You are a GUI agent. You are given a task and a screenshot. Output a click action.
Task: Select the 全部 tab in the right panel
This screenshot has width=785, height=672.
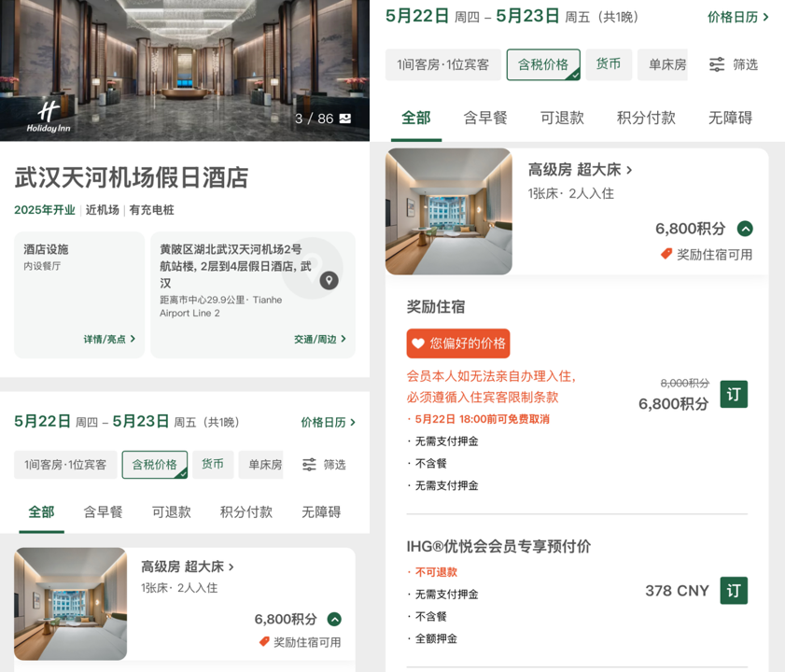[x=416, y=119]
